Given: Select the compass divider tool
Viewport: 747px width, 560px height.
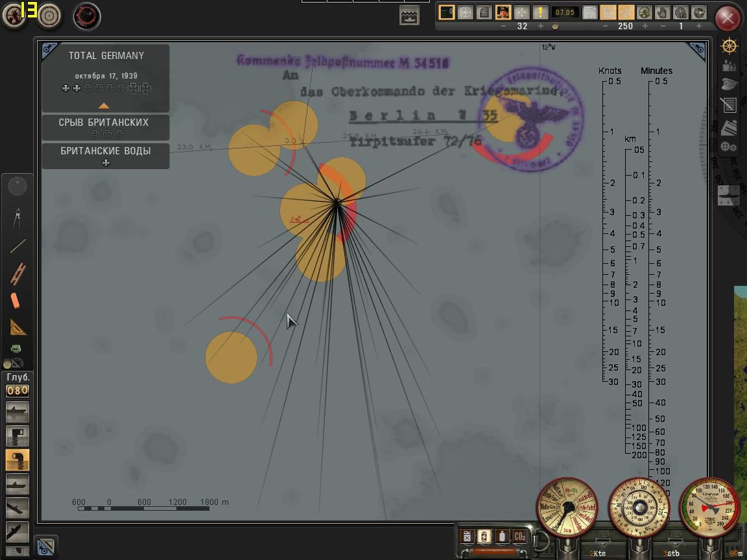Looking at the screenshot, I should (17, 218).
